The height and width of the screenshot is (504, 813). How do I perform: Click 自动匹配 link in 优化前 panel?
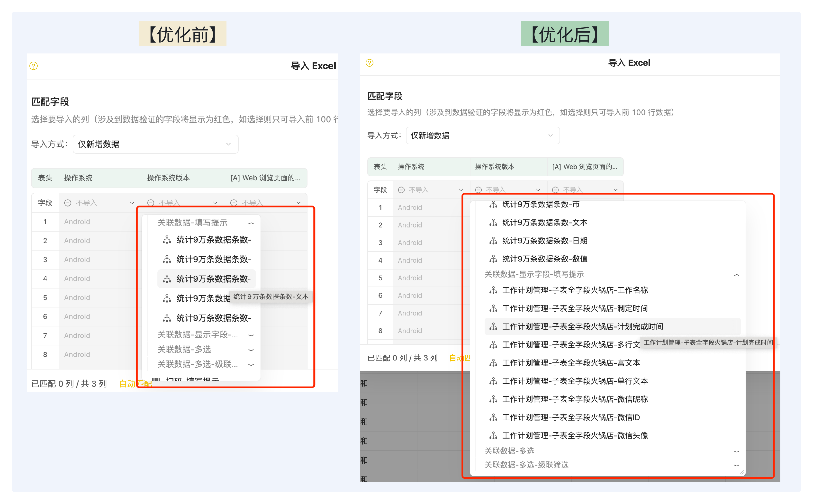click(x=135, y=384)
